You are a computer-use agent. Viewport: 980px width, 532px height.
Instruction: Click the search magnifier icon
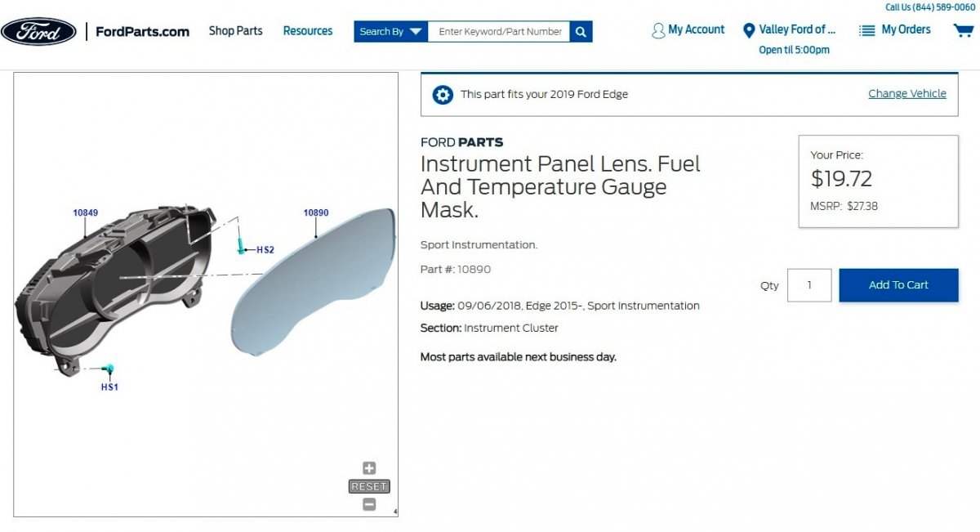(581, 32)
